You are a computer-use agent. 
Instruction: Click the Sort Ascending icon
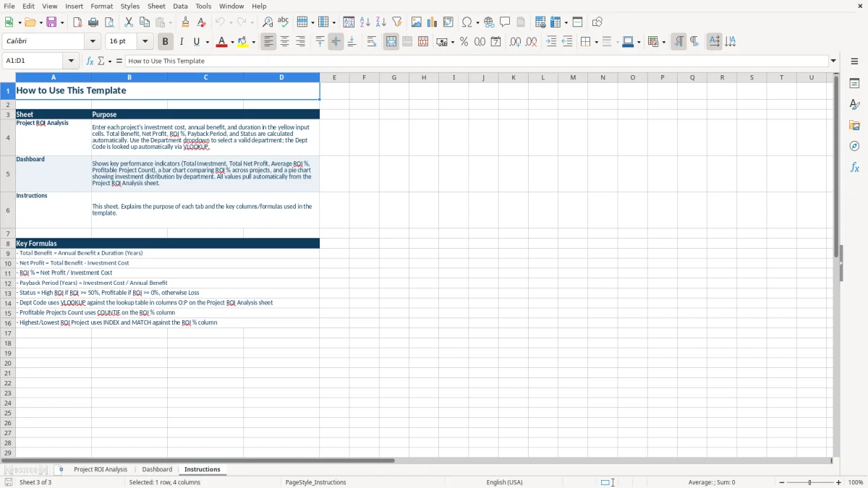coord(365,22)
